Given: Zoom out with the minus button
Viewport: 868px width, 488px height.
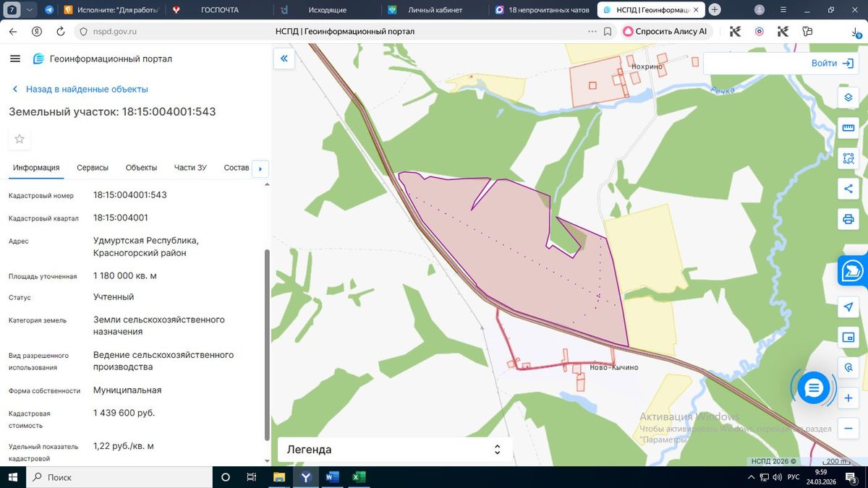Looking at the screenshot, I should [x=848, y=428].
